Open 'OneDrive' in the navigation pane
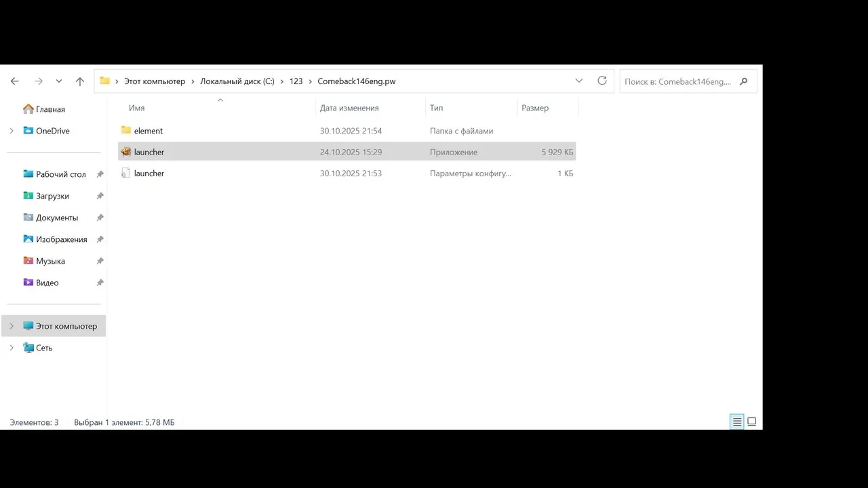This screenshot has height=488, width=868. click(53, 131)
